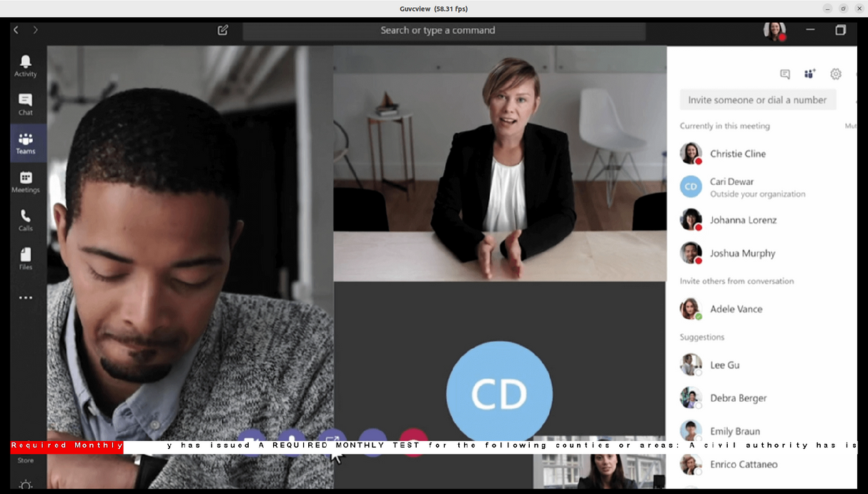Click the share screen control button
This screenshot has width=868, height=494.
[x=332, y=436]
